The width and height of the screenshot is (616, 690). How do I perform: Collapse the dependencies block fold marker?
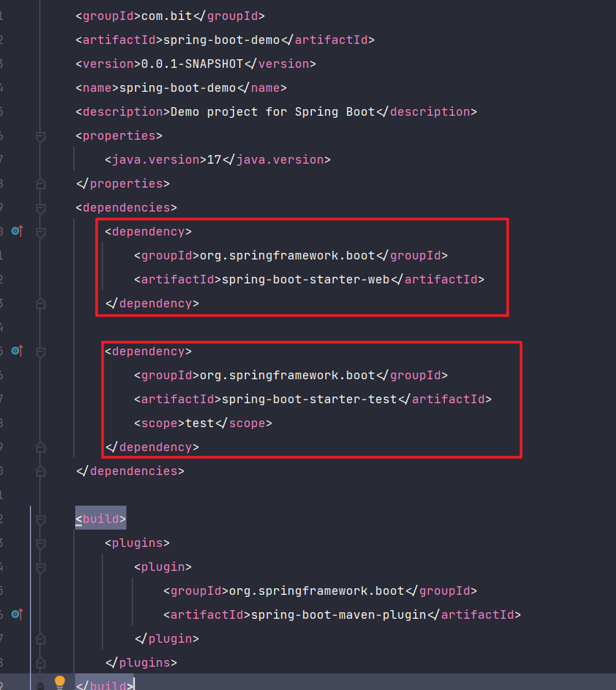(41, 208)
